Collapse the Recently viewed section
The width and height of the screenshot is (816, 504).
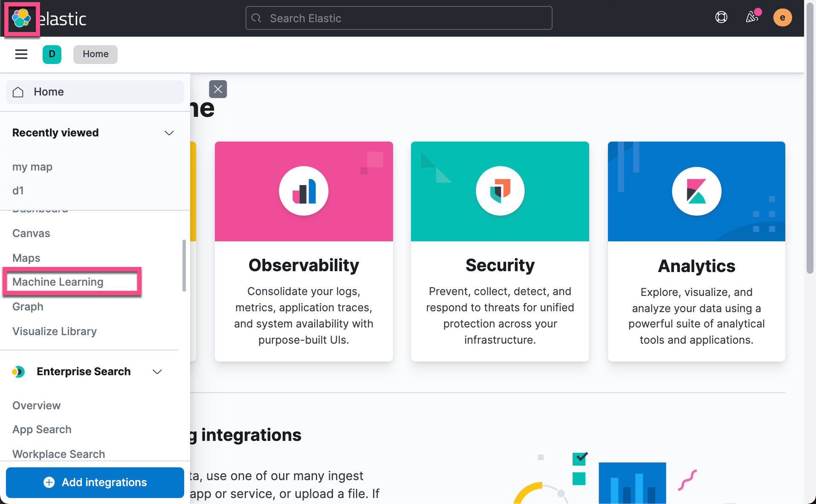coord(169,133)
